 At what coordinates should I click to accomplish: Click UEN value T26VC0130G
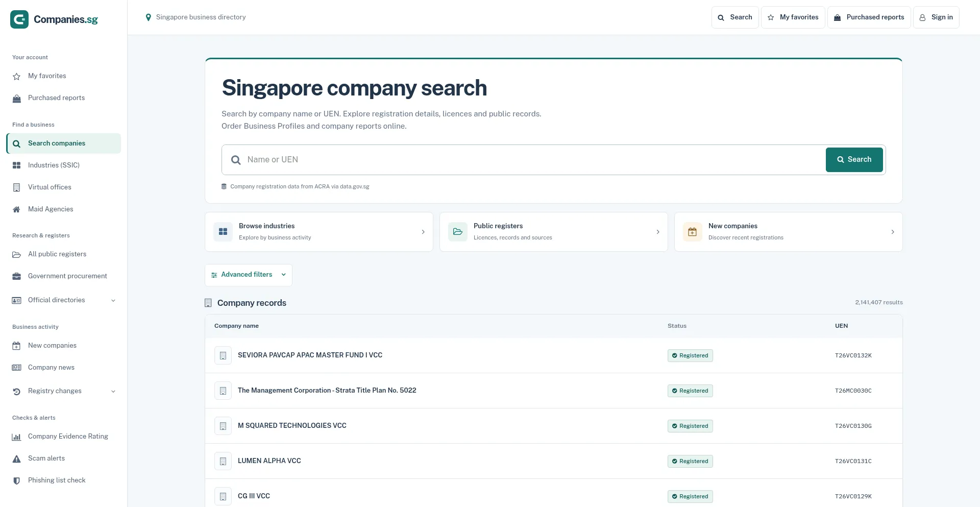click(853, 426)
